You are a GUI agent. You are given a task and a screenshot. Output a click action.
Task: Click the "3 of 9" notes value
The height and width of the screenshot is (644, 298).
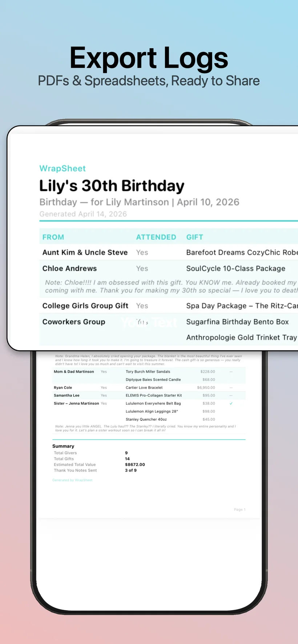pyautogui.click(x=131, y=470)
